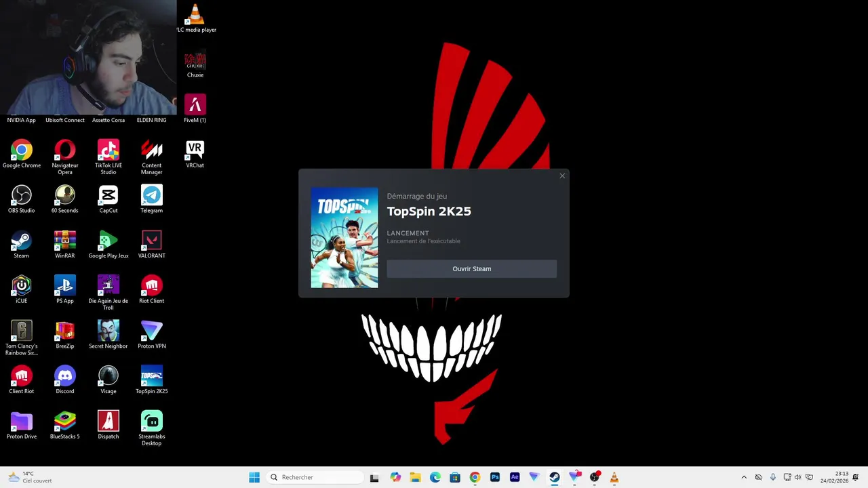The width and height of the screenshot is (868, 488).
Task: Select the VRChat desktop icon
Action: click(195, 154)
